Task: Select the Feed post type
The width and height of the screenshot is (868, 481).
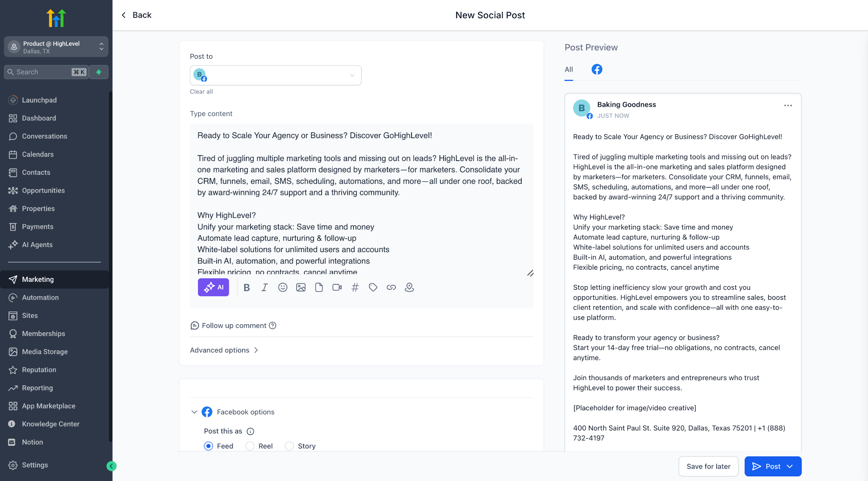Action: [x=209, y=446]
